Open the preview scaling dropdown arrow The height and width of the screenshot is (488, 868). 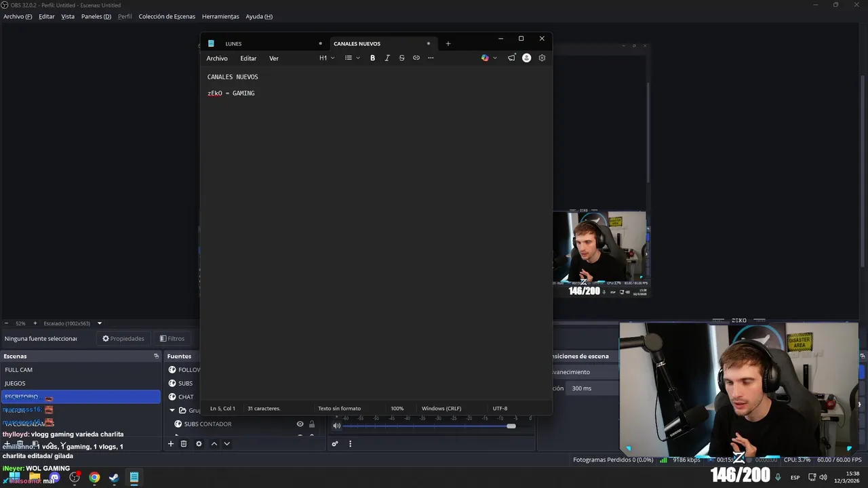tap(99, 323)
